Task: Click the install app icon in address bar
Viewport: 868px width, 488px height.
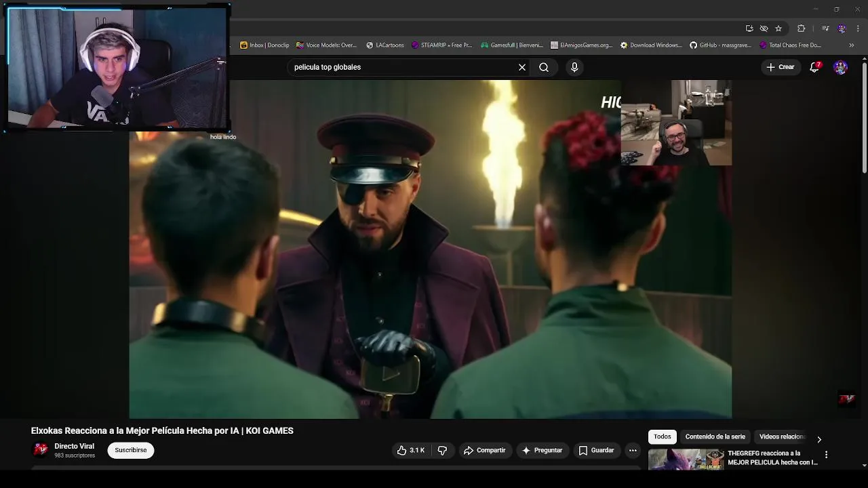Action: click(749, 28)
